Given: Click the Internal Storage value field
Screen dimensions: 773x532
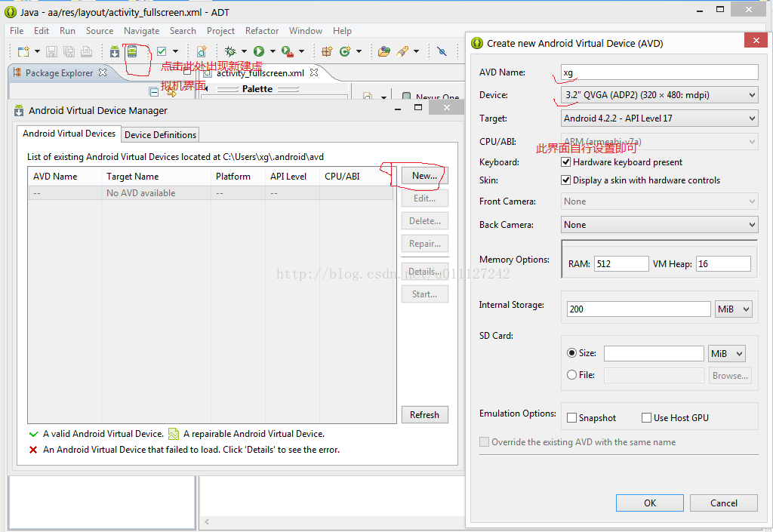Looking at the screenshot, I should point(639,309).
